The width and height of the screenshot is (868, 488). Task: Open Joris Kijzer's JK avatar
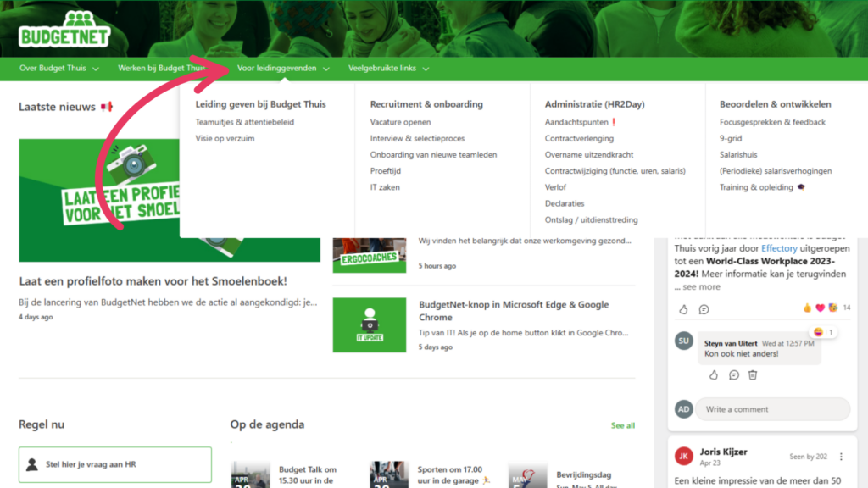pyautogui.click(x=684, y=457)
